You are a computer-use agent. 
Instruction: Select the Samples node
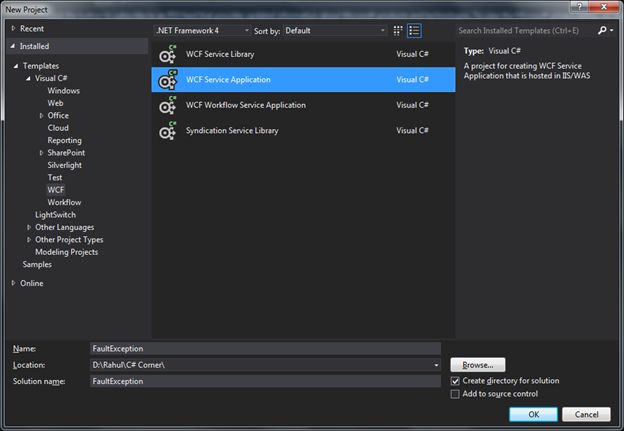click(x=37, y=264)
